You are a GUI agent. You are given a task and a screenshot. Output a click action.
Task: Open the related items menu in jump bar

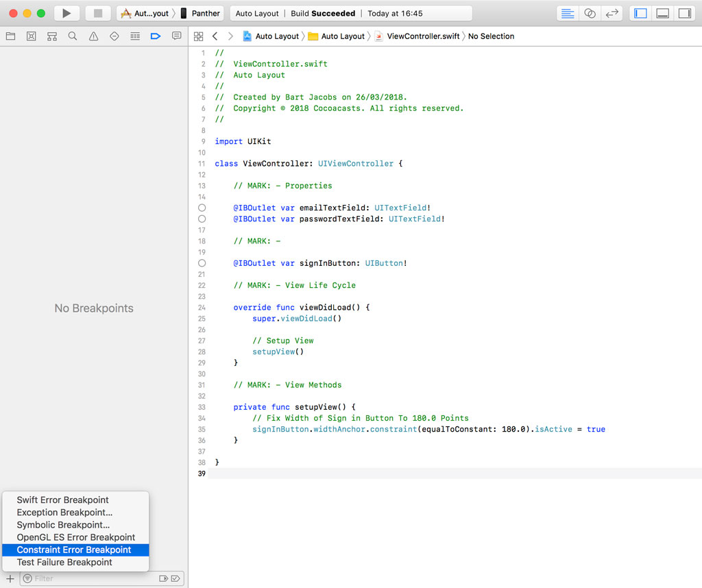click(199, 36)
